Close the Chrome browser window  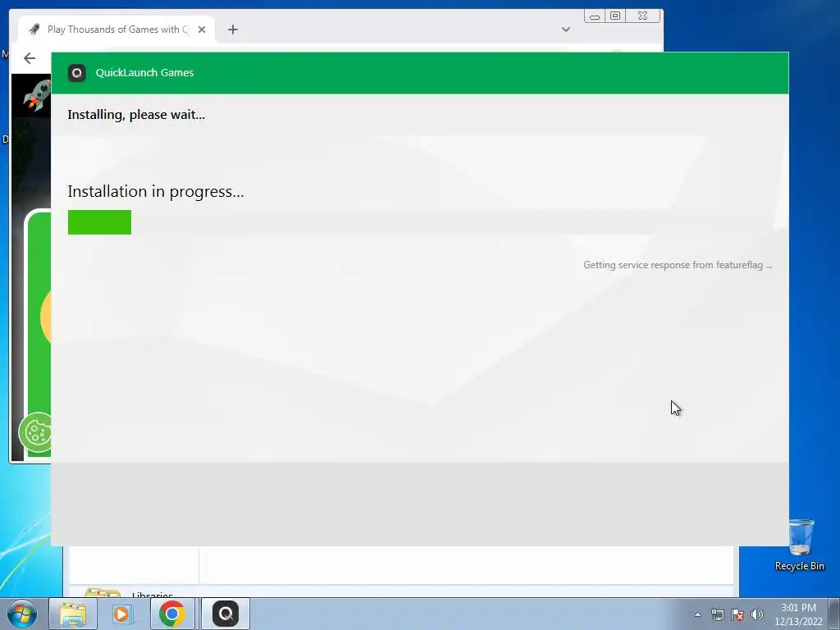(x=643, y=16)
